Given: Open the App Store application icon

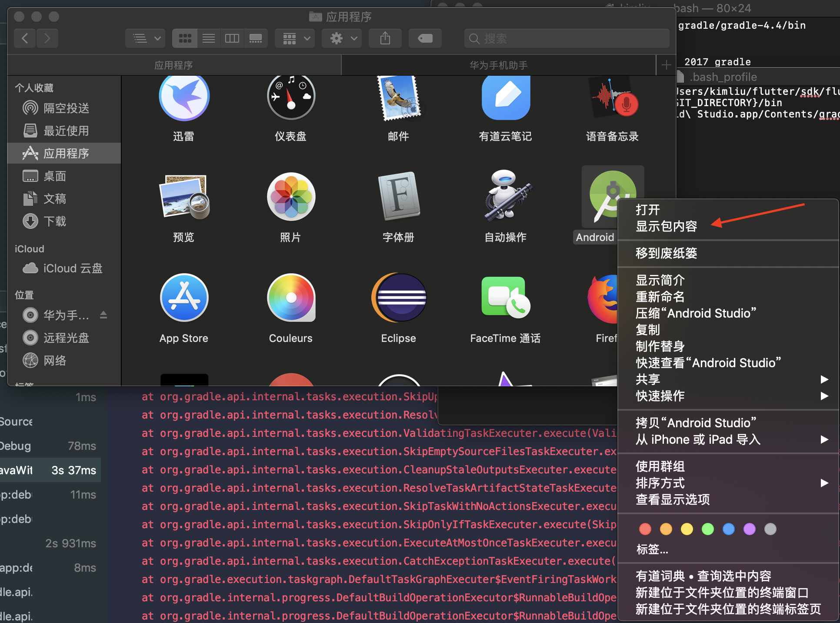Looking at the screenshot, I should click(184, 298).
